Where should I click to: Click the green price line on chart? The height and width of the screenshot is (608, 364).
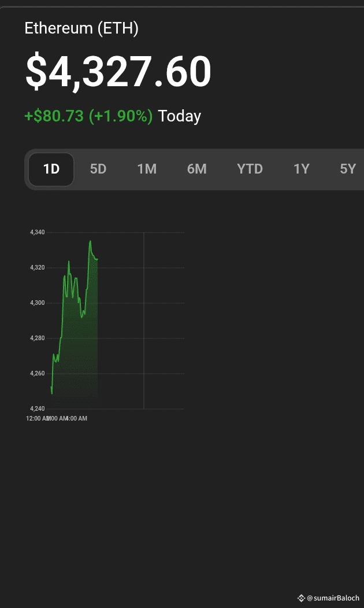coord(64,283)
